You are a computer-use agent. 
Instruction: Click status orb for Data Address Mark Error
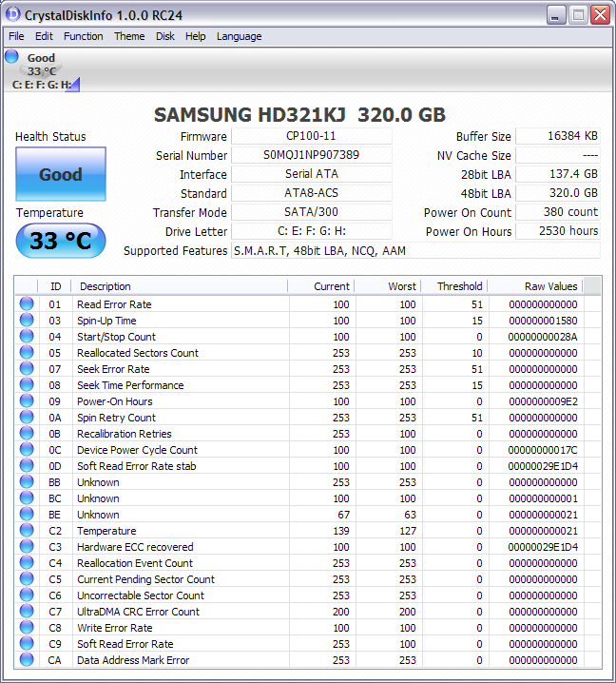pyautogui.click(x=27, y=659)
